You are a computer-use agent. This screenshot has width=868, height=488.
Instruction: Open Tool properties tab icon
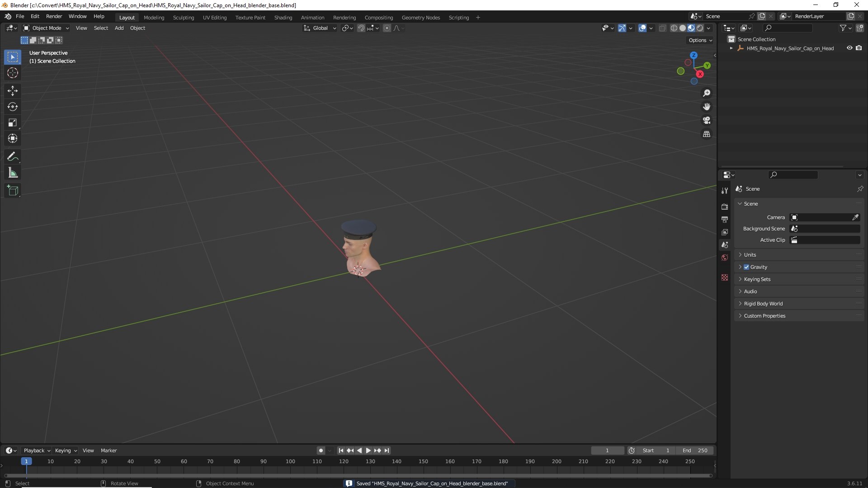[x=725, y=191]
